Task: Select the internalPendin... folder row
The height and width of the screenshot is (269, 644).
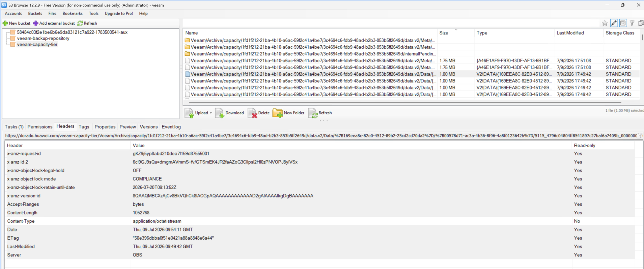Action: (x=412, y=54)
